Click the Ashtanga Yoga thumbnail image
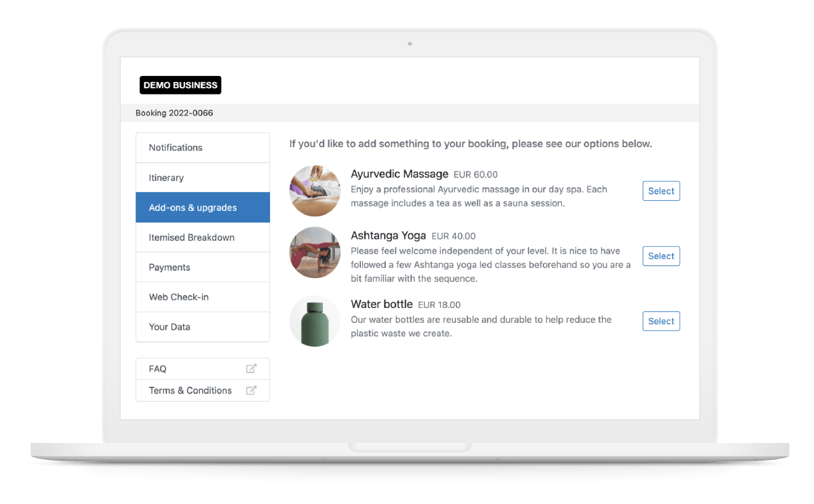The image size is (814, 504). [x=315, y=253]
